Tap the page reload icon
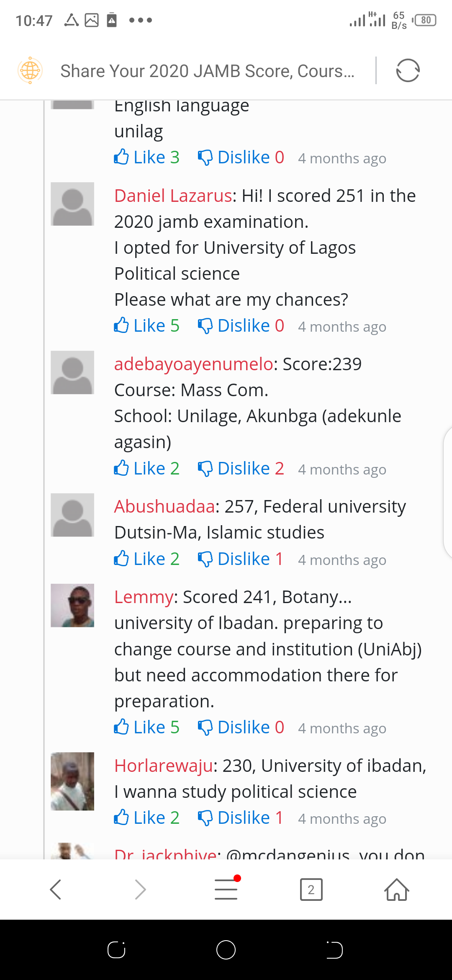The width and height of the screenshot is (452, 980). click(x=408, y=70)
